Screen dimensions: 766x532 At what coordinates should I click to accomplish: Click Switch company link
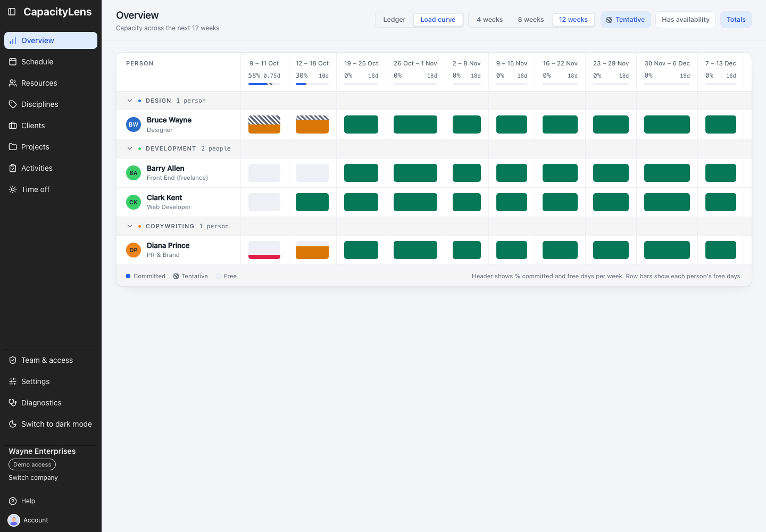coord(33,478)
